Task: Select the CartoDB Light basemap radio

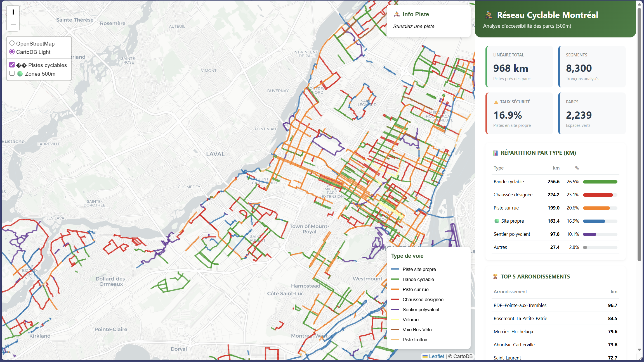Action: point(12,52)
